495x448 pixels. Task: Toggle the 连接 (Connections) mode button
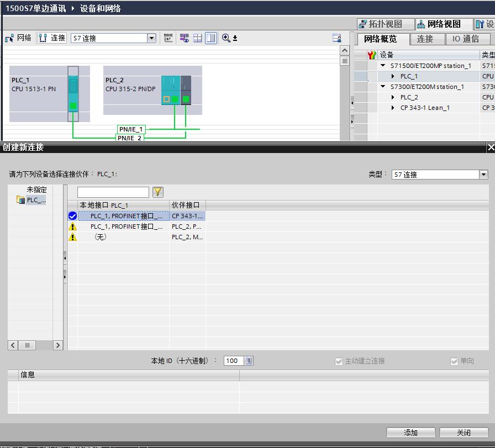coord(52,38)
